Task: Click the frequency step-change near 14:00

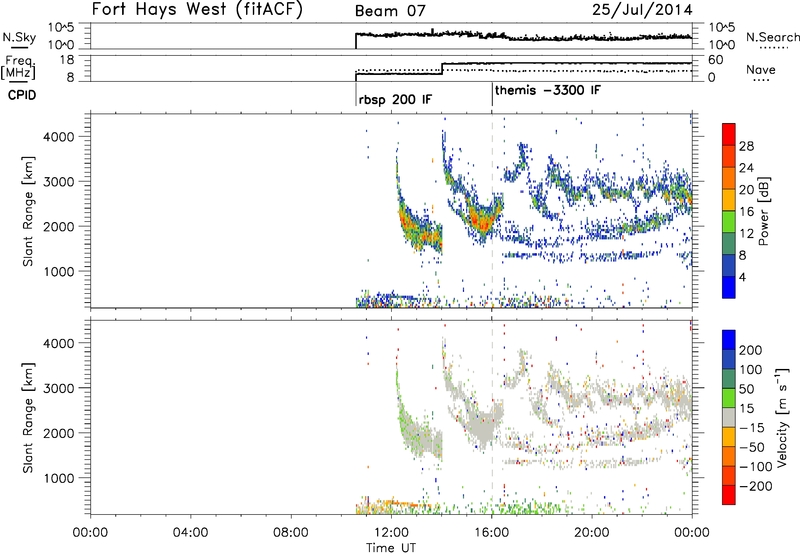Action: (x=442, y=68)
